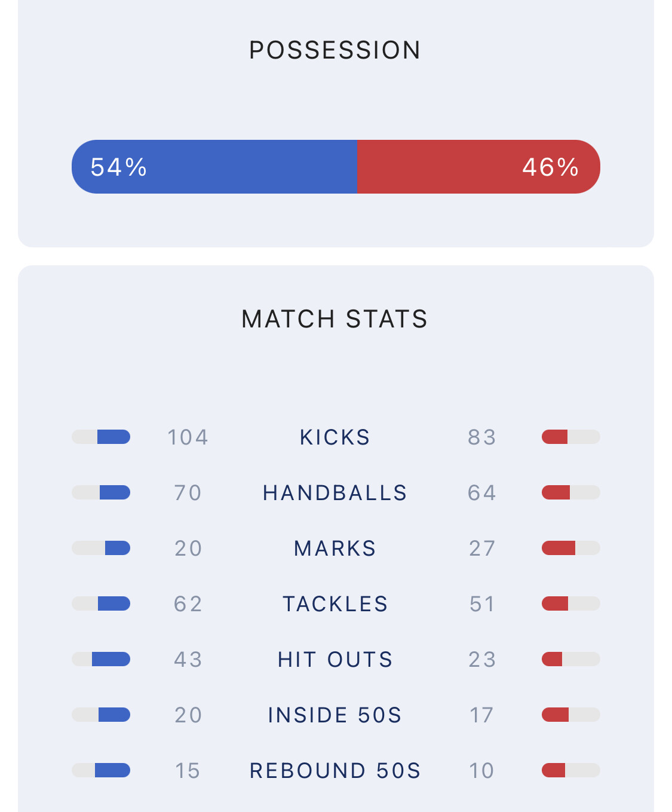Select the INSIDE 50S stat label

click(335, 715)
